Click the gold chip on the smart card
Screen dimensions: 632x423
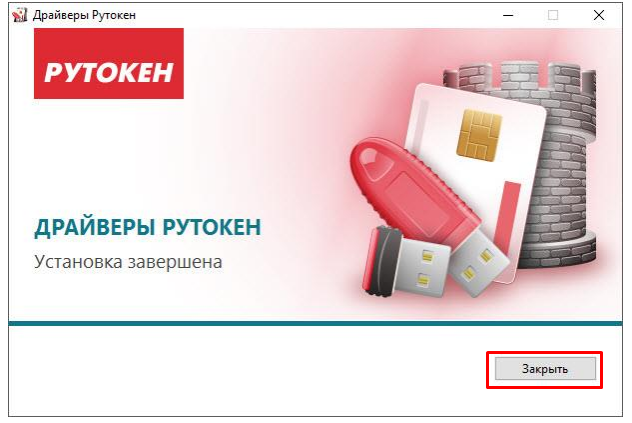click(x=479, y=135)
